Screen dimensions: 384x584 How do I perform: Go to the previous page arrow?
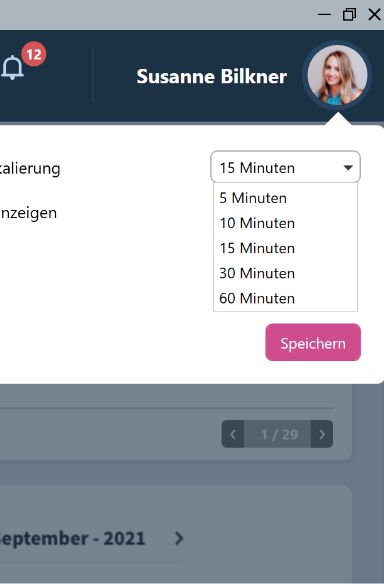(233, 434)
